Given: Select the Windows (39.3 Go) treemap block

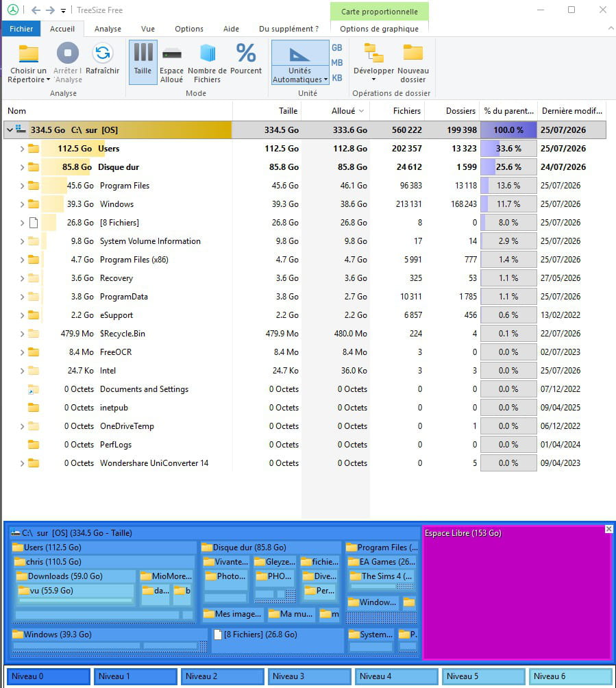Looking at the screenshot, I should coord(109,641).
